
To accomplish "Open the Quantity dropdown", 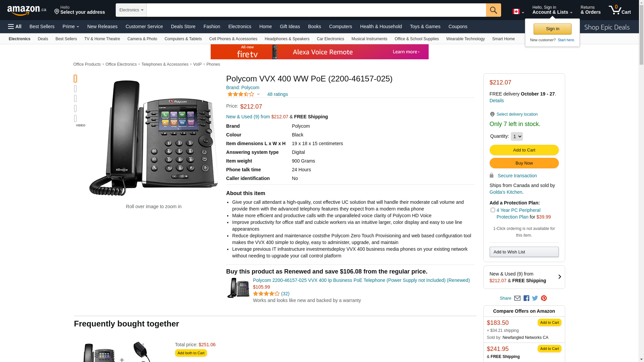I will [517, 136].
